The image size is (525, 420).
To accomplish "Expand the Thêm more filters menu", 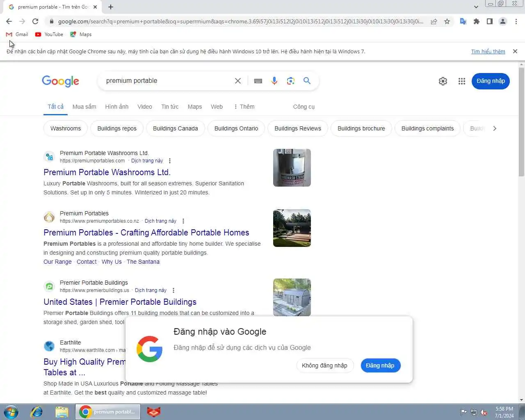I will [244, 107].
